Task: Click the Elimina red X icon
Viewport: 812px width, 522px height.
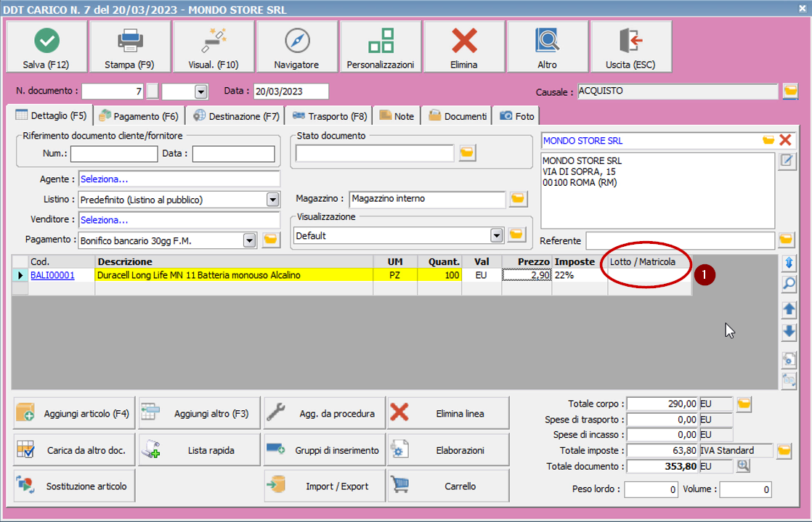Action: [x=463, y=45]
